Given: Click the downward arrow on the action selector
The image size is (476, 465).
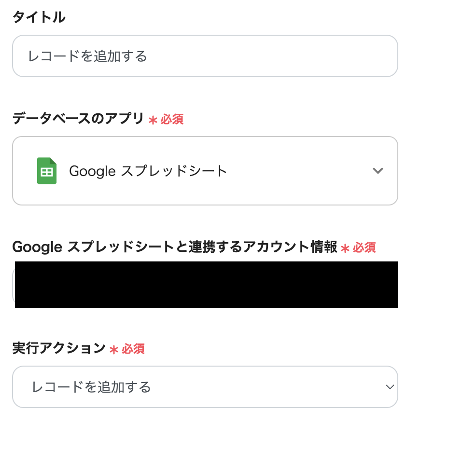Looking at the screenshot, I should (391, 387).
